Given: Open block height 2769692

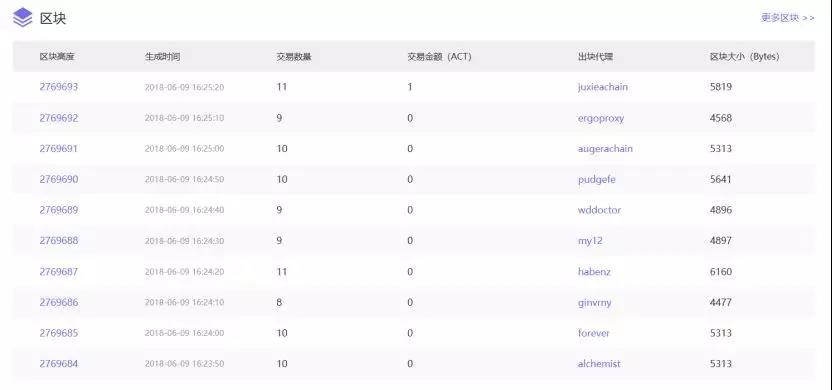Looking at the screenshot, I should (58, 118).
